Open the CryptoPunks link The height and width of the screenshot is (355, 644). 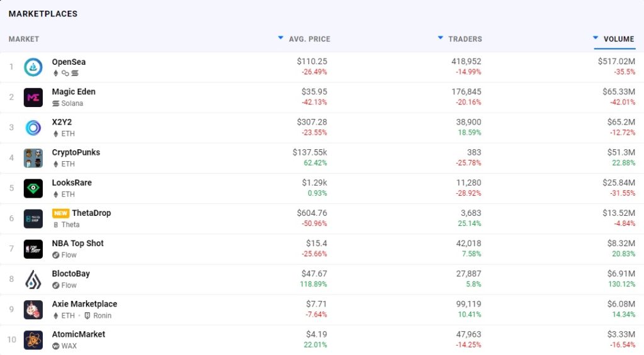point(76,152)
